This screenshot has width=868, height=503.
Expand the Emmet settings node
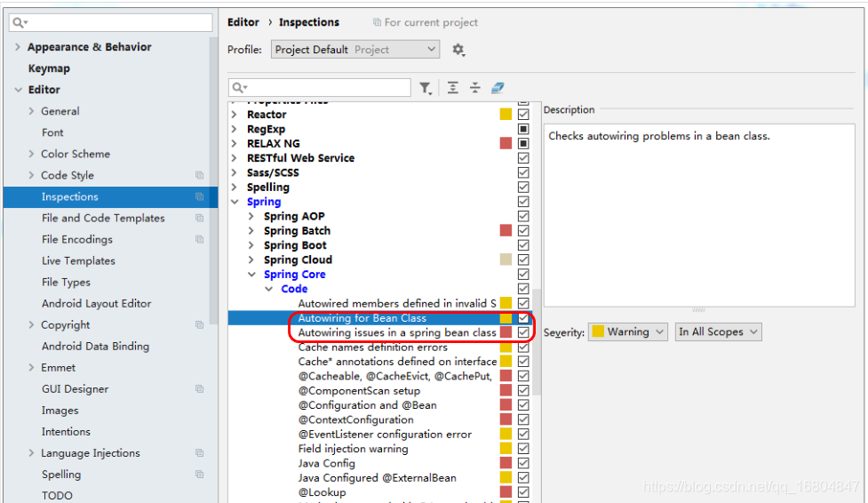(x=31, y=367)
